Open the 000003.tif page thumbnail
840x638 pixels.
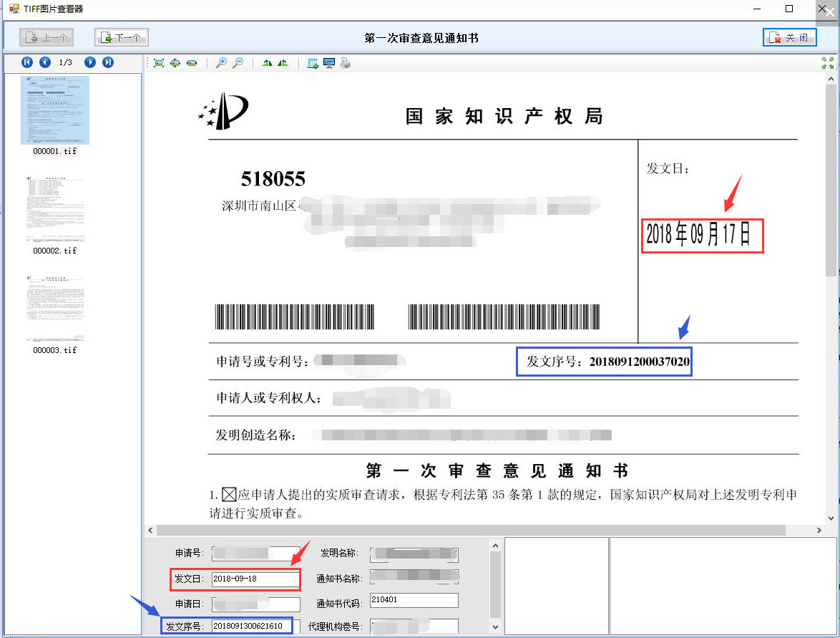[x=55, y=309]
